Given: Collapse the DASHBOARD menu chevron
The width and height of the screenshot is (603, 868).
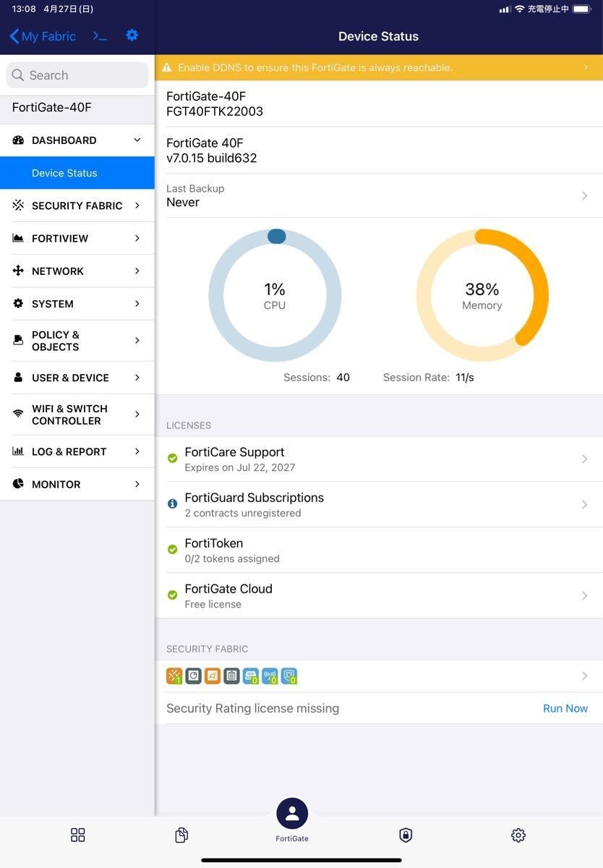Looking at the screenshot, I should [137, 140].
